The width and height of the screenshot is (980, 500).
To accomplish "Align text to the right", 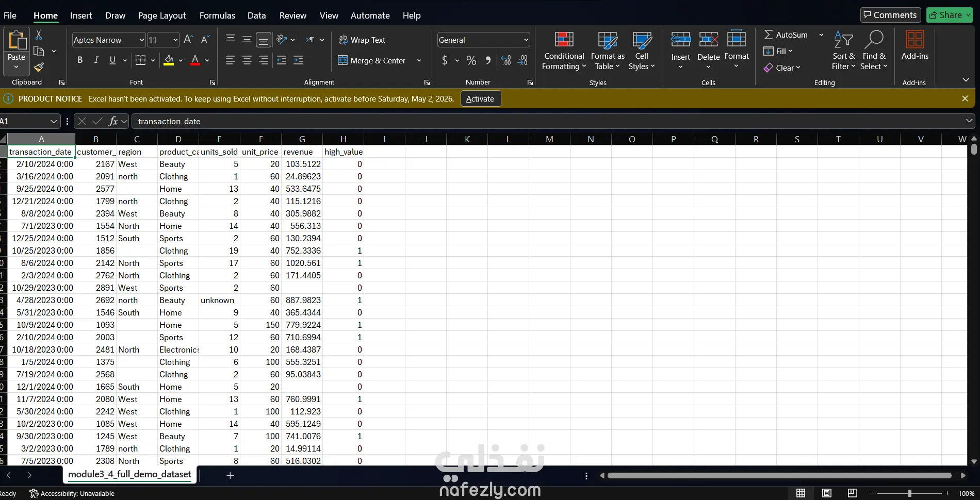I will click(264, 60).
